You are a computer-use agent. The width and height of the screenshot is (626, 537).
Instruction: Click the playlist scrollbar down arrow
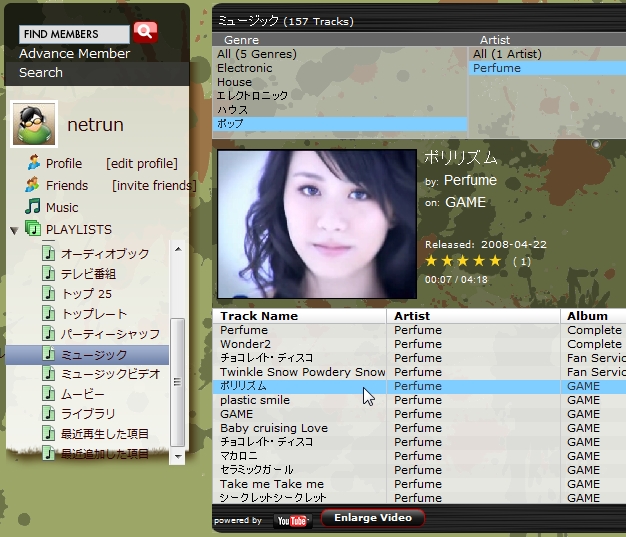178,456
